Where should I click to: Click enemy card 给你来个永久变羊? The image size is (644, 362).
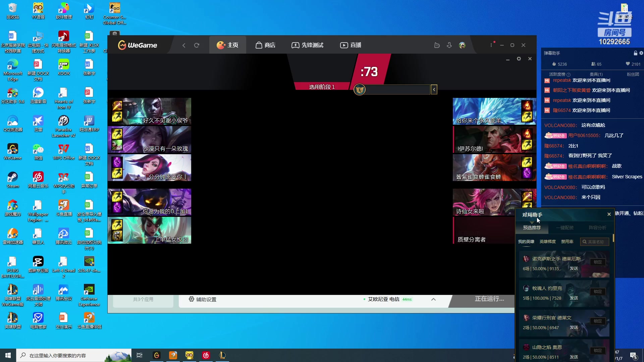(494, 111)
